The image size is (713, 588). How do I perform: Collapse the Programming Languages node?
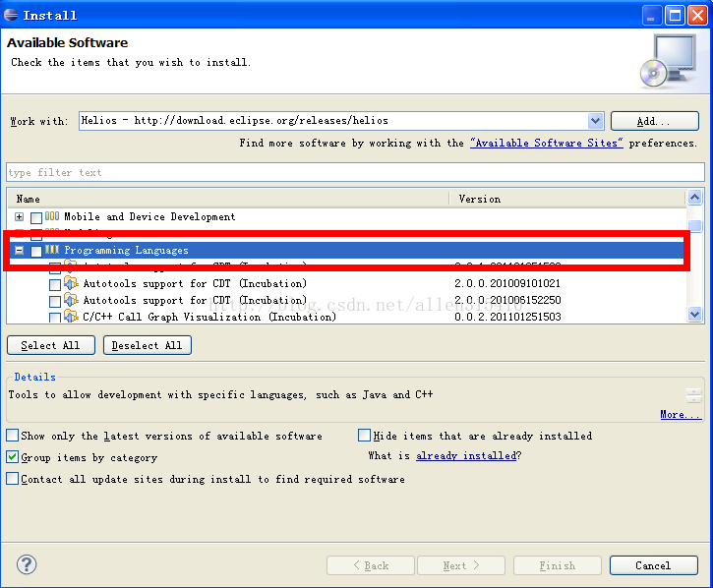tap(19, 250)
